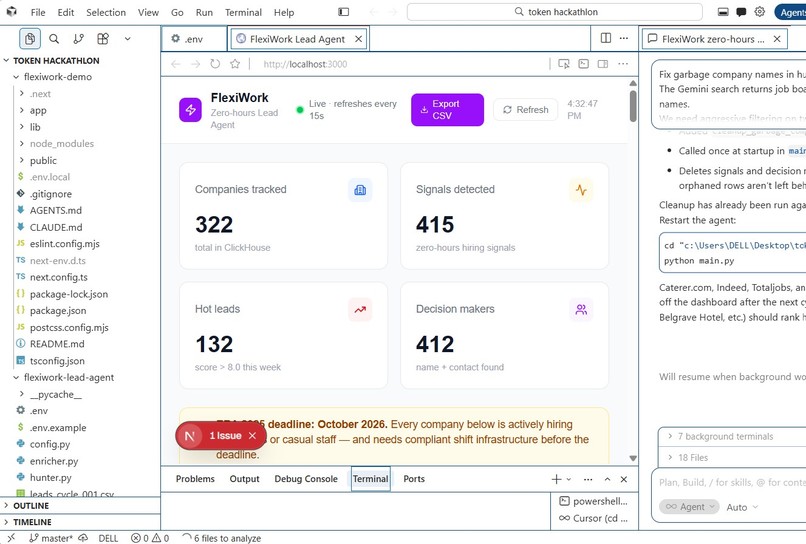
Task: Close the FlexiWork Lead Agent tab
Action: point(358,39)
